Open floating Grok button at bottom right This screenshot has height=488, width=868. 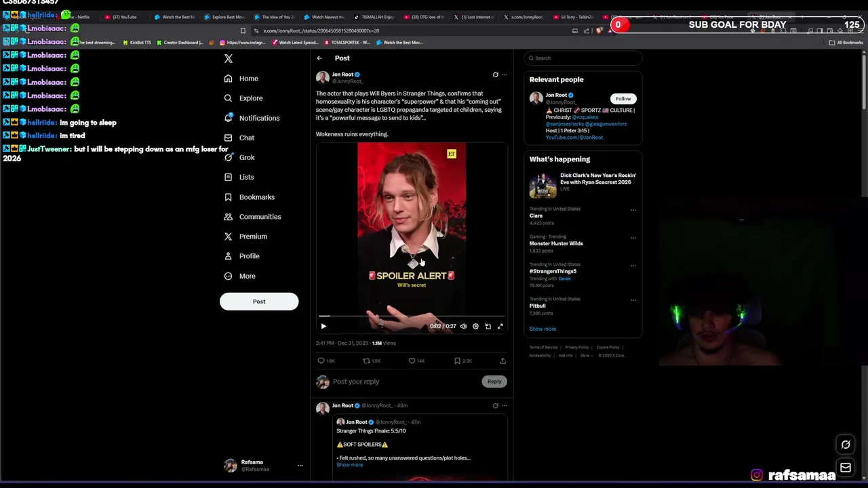point(846,445)
